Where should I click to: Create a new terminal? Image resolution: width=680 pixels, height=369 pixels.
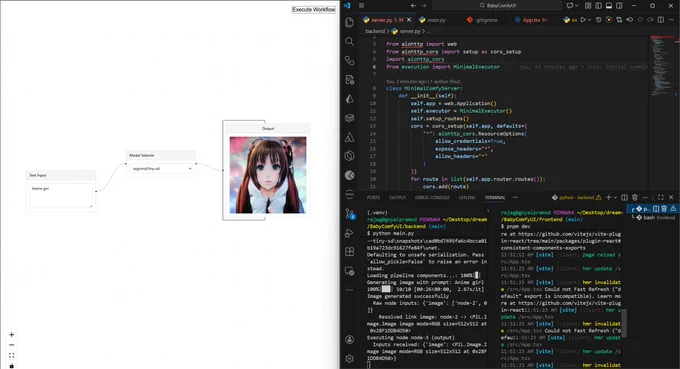tap(608, 197)
